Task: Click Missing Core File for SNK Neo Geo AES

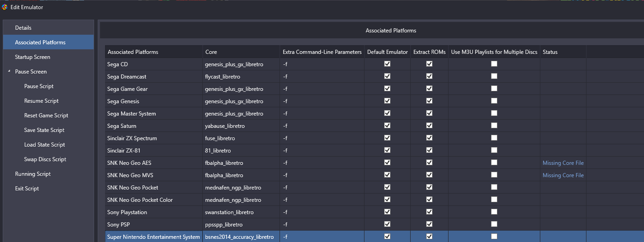Action: point(563,163)
